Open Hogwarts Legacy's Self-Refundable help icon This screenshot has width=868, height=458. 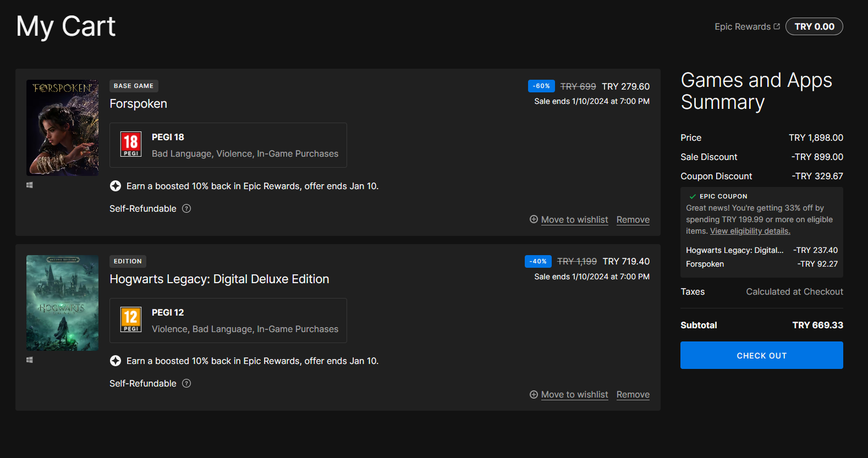pos(186,383)
